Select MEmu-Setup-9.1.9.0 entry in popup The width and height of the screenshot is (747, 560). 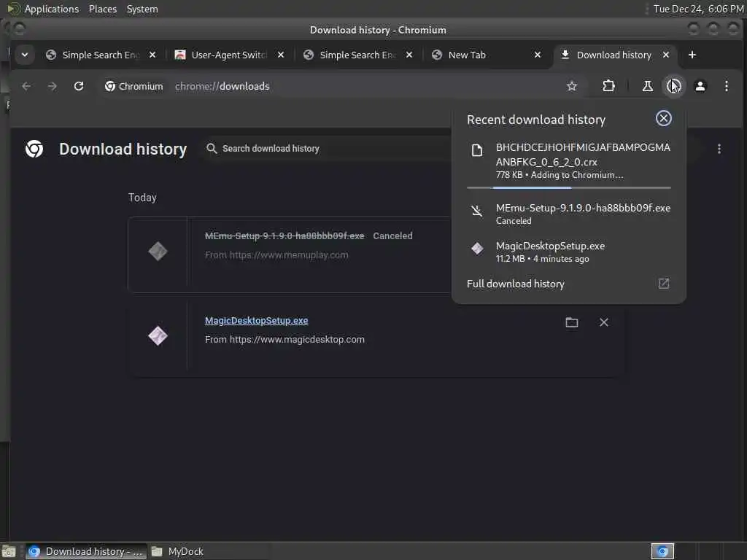(569, 214)
